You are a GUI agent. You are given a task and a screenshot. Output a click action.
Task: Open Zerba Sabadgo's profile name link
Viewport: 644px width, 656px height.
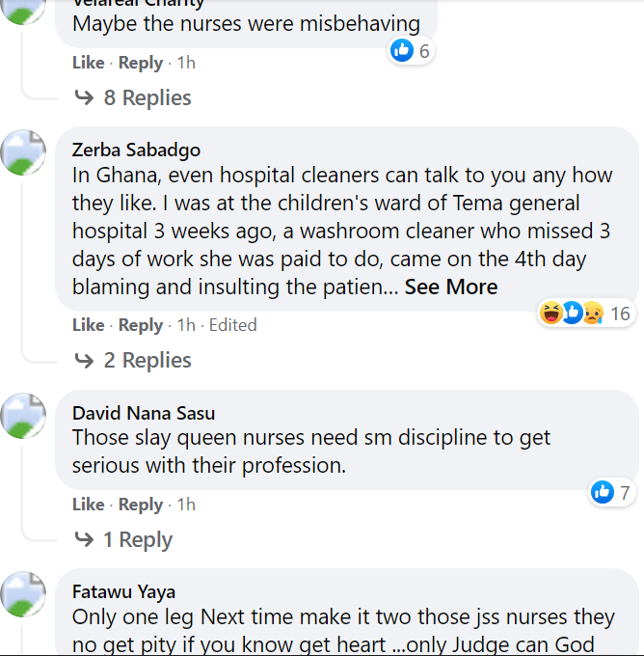point(136,150)
